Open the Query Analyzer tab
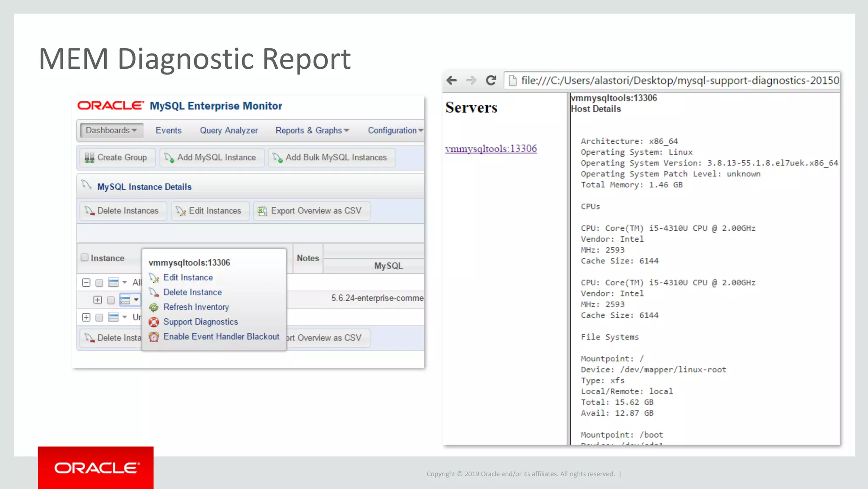 click(229, 130)
